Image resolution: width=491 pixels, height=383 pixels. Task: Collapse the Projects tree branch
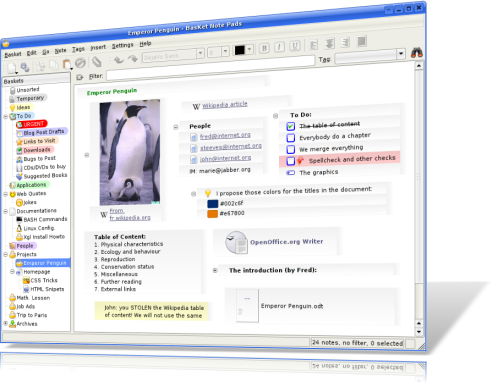click(6, 254)
